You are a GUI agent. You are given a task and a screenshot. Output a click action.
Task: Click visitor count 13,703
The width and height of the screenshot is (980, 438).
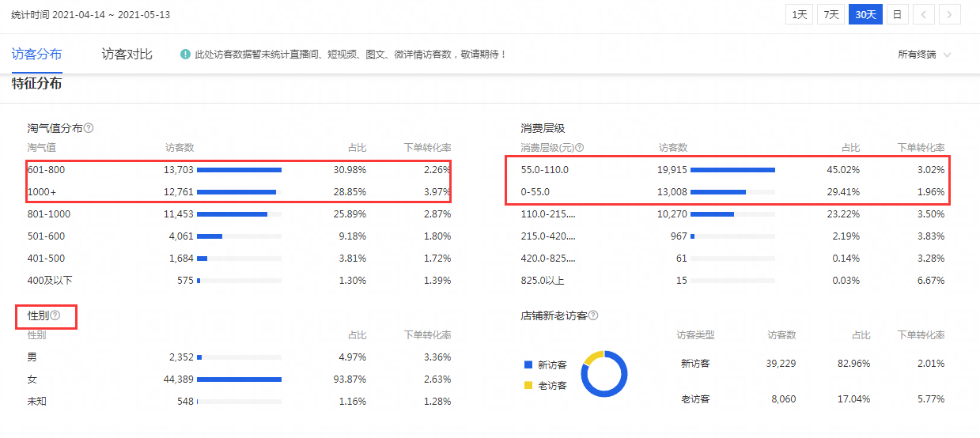click(179, 170)
